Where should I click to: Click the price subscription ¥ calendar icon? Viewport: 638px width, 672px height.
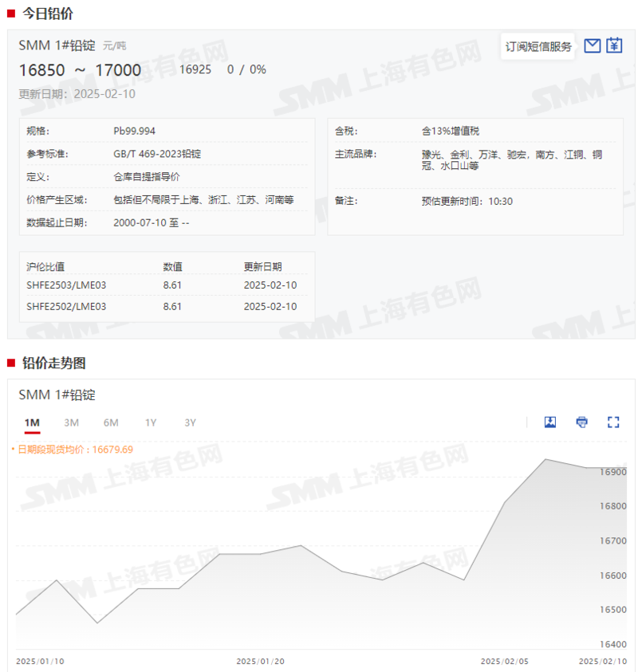pyautogui.click(x=614, y=45)
